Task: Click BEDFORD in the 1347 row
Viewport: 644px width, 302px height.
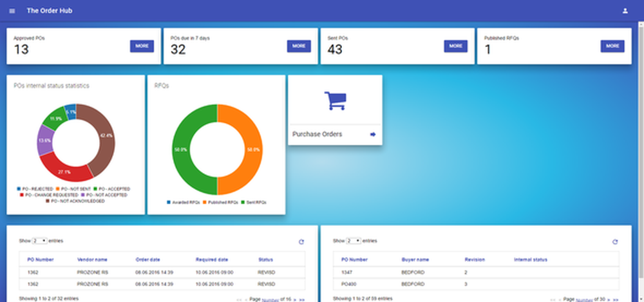Action: coord(413,272)
